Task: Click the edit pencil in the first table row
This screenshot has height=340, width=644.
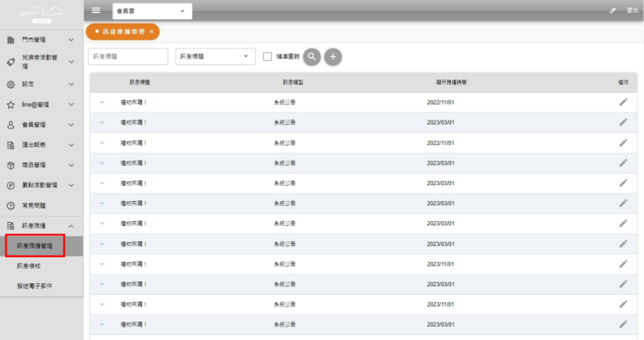Action: (623, 101)
